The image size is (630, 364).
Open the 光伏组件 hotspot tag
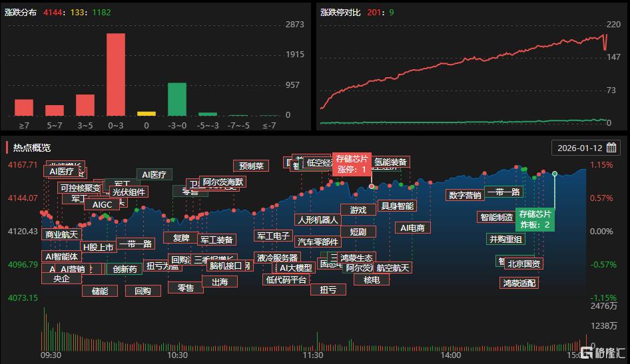[129, 192]
